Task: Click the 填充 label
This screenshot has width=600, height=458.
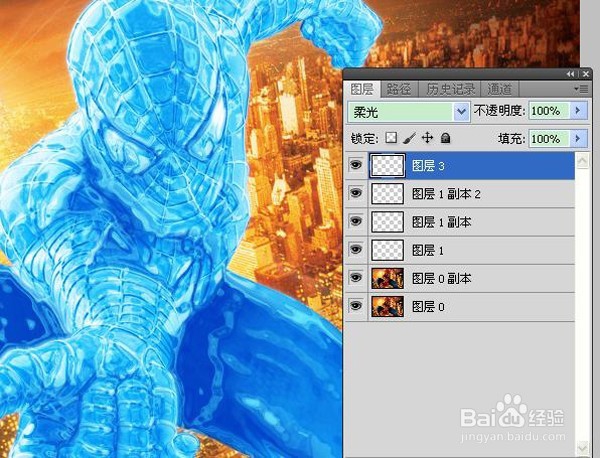Action: (511, 139)
